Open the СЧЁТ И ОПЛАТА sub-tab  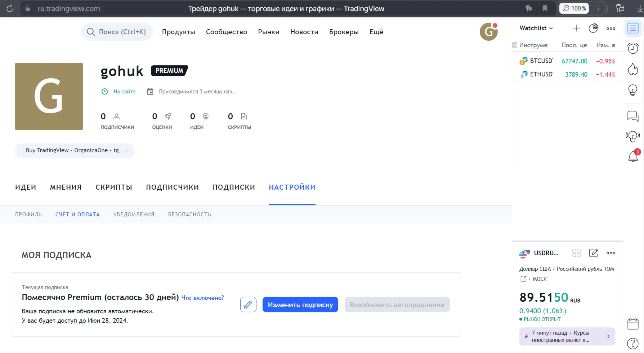click(77, 215)
